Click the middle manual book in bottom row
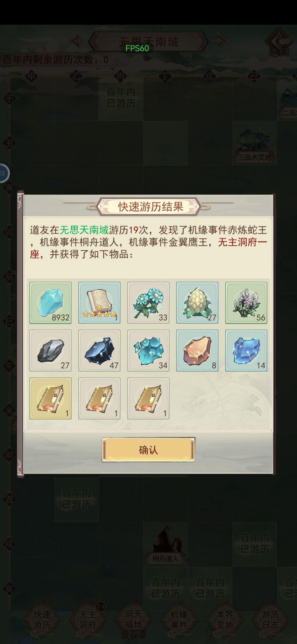Viewport: 297px width, 644px height. tap(99, 398)
